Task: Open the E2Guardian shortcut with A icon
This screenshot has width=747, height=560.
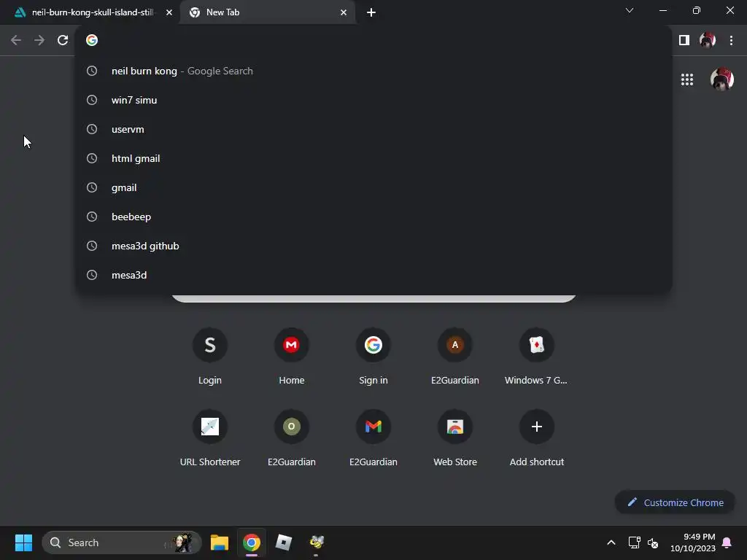Action: coord(455,357)
